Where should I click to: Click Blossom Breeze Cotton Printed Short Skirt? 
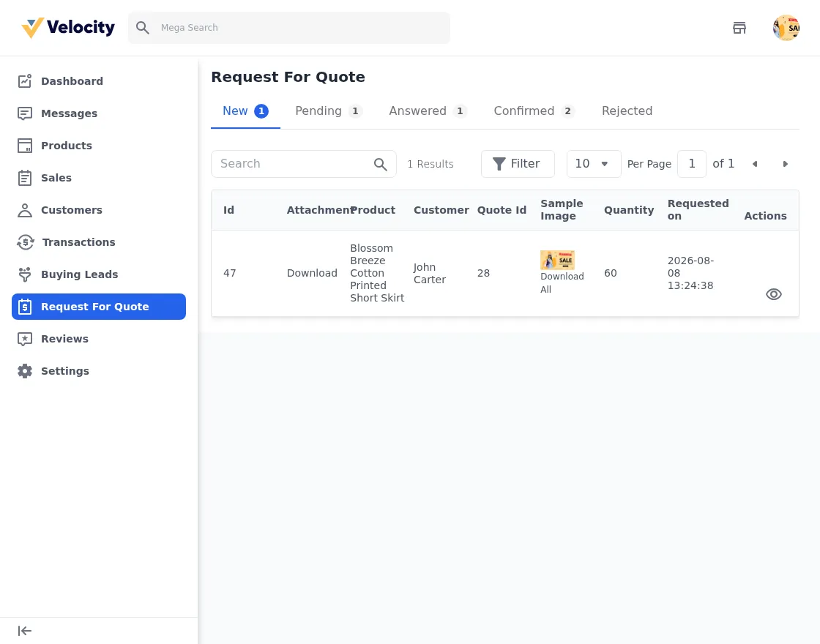pos(377,274)
